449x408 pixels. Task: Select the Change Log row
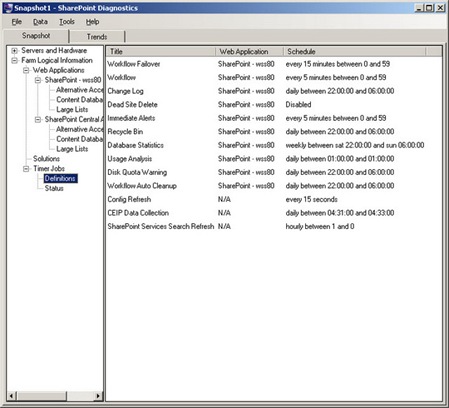(x=274, y=91)
